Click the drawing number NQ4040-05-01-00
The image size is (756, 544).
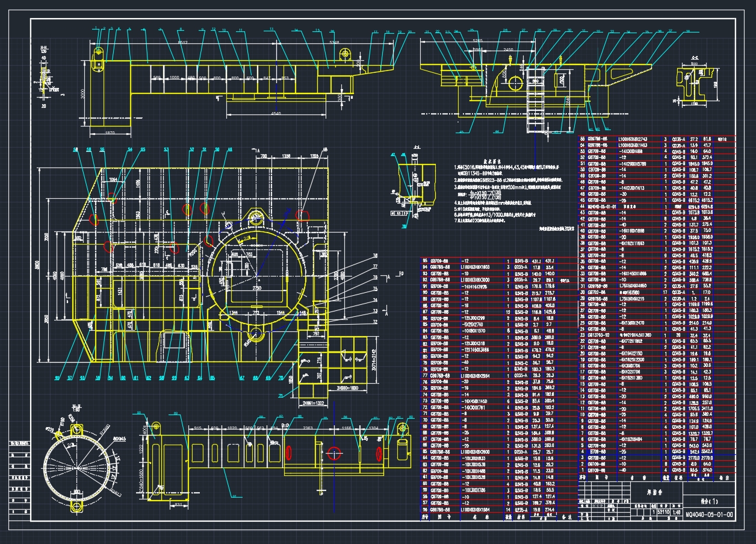[x=708, y=513]
